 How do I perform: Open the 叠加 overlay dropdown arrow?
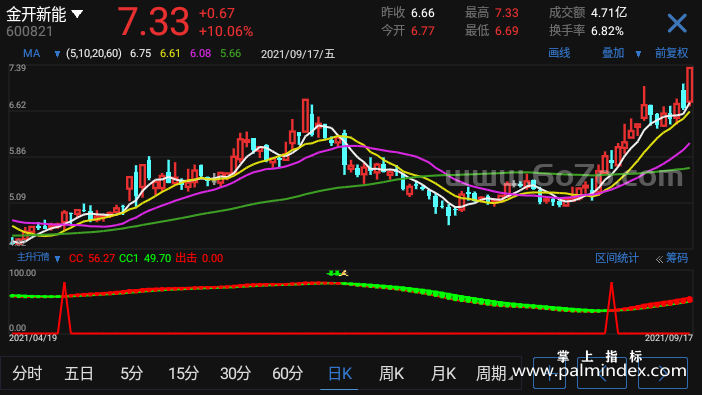tap(638, 54)
